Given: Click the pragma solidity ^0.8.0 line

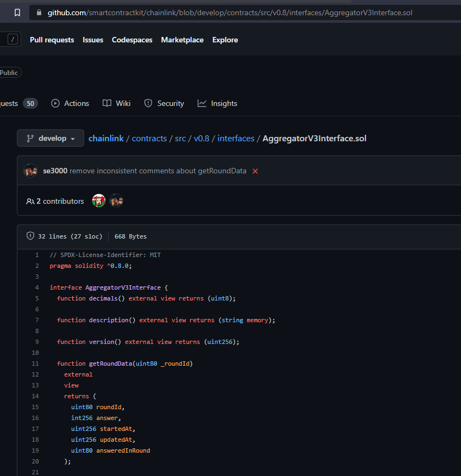Looking at the screenshot, I should click(x=91, y=266).
